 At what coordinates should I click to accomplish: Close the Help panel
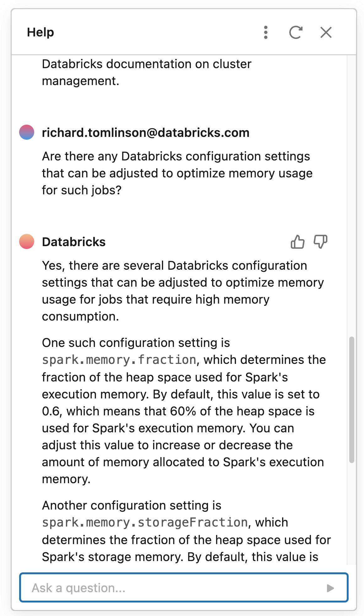point(326,32)
